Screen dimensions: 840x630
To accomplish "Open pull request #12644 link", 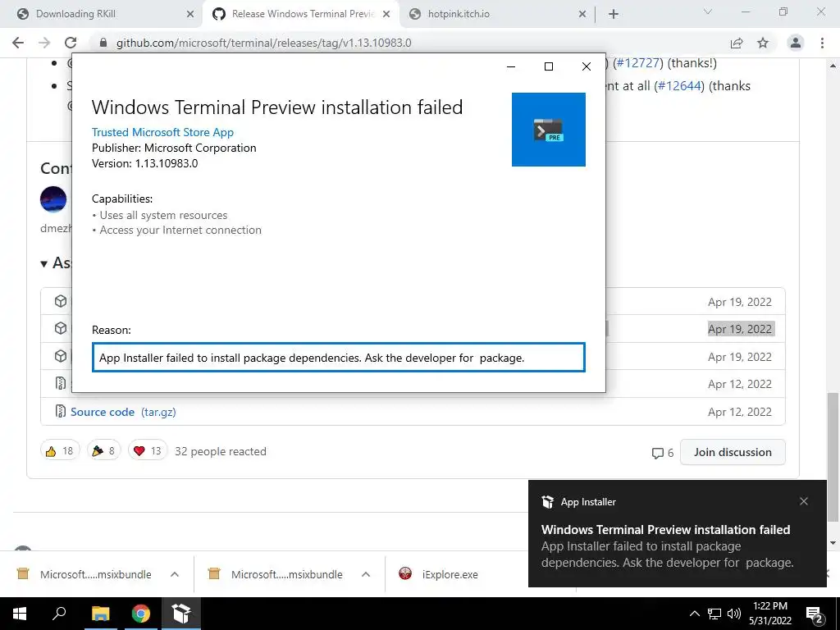I will click(x=679, y=85).
